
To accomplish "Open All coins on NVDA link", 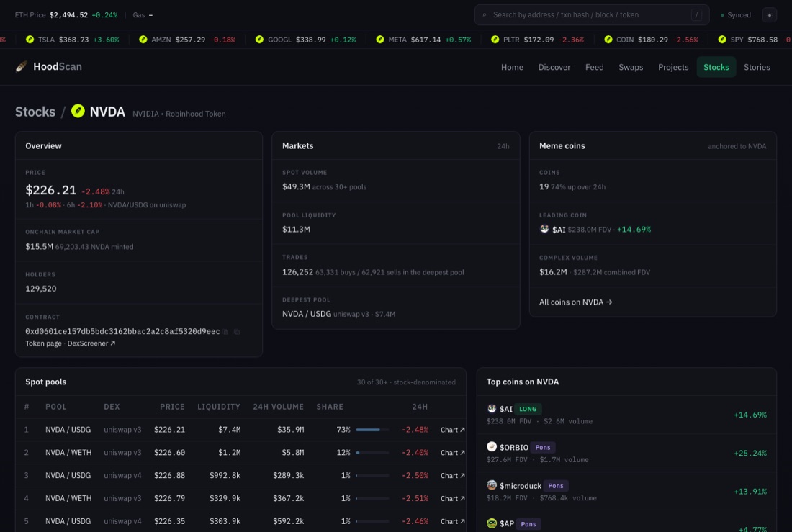I will coord(575,302).
